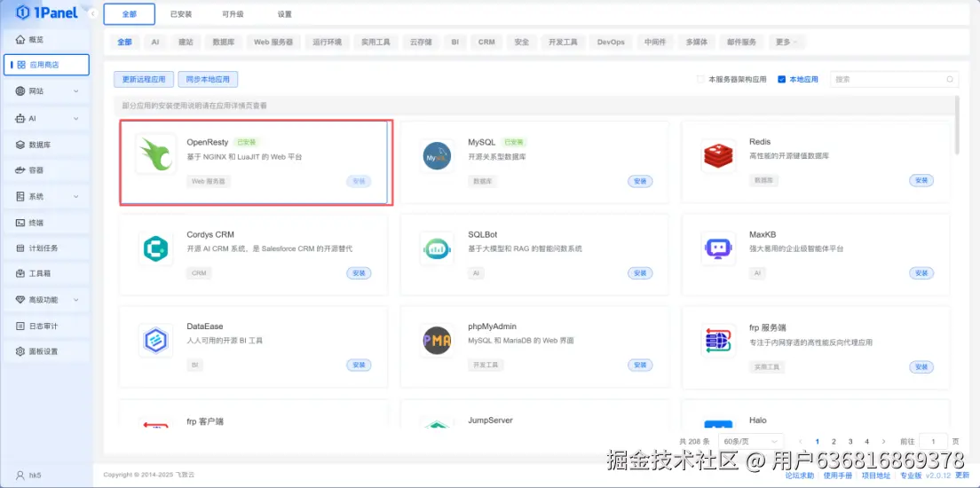Screen dimensions: 980x488
Task: Install the MaxKB app
Action: click(921, 273)
